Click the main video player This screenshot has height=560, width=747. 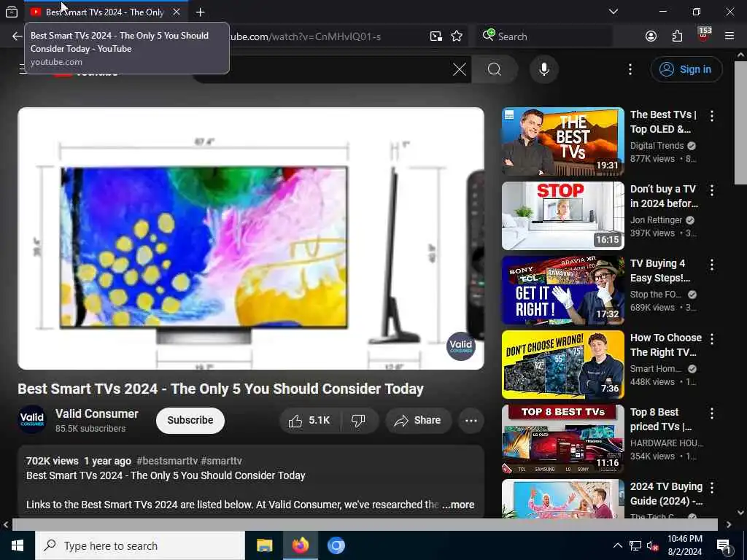(x=251, y=238)
